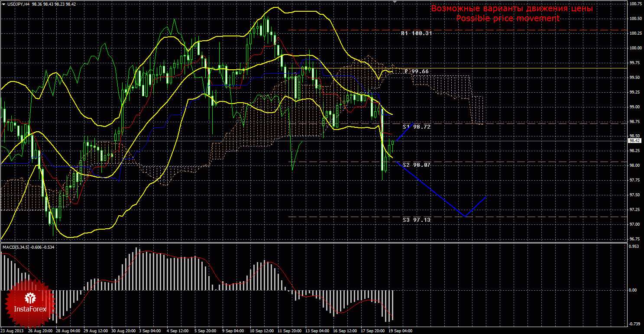
Task: Click the Russian title "Возможные варианты движения цены"
Action: [511, 9]
